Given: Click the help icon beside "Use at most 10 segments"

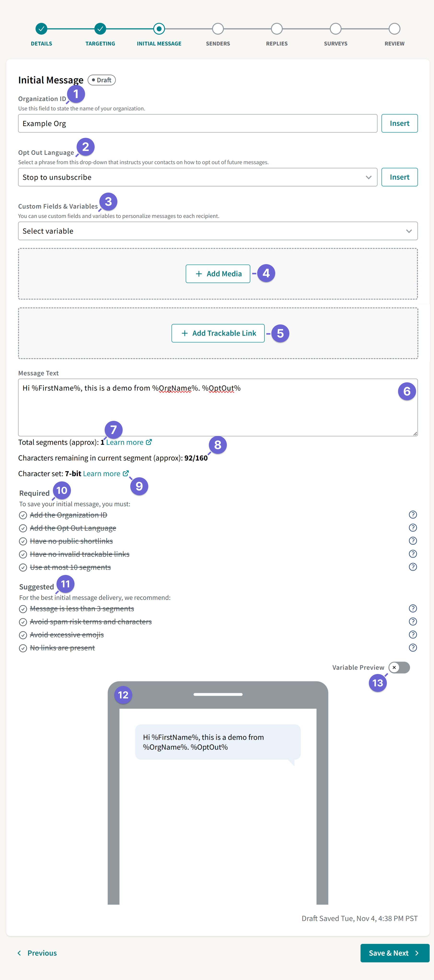Looking at the screenshot, I should [413, 567].
